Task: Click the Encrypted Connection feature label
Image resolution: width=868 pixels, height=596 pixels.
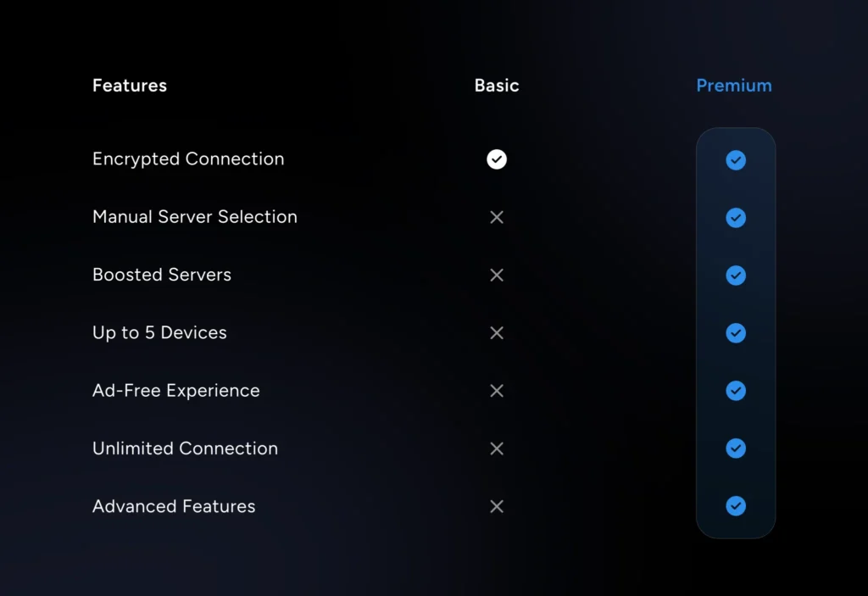Action: (x=188, y=159)
